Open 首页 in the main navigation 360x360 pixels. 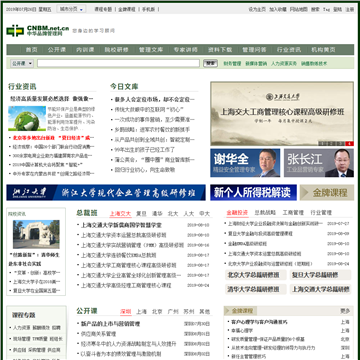tap(32, 50)
